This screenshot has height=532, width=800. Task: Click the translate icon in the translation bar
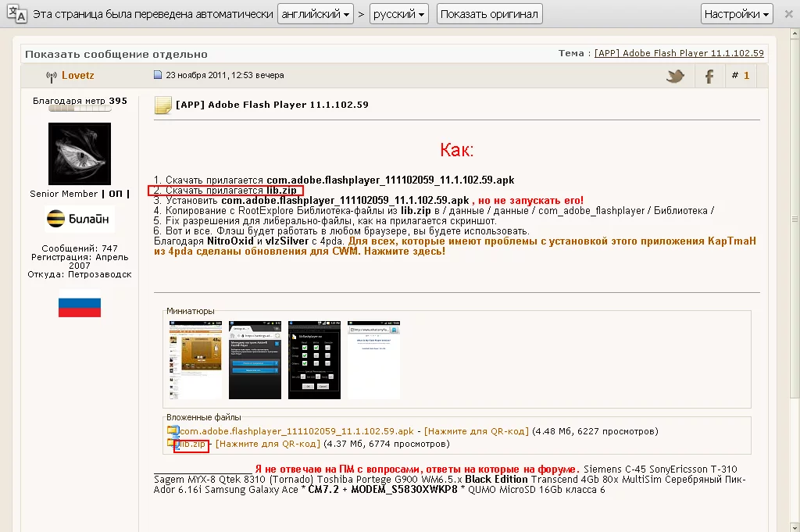coord(16,14)
